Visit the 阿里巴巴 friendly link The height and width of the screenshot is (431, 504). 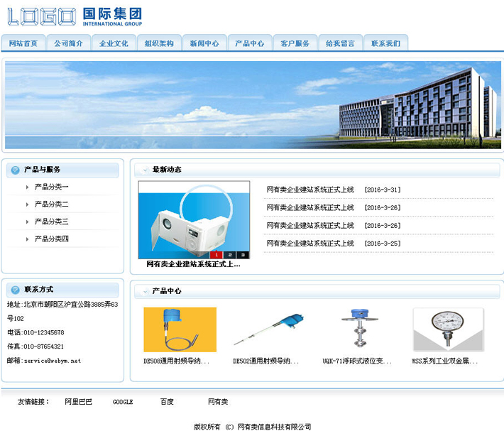click(x=78, y=402)
